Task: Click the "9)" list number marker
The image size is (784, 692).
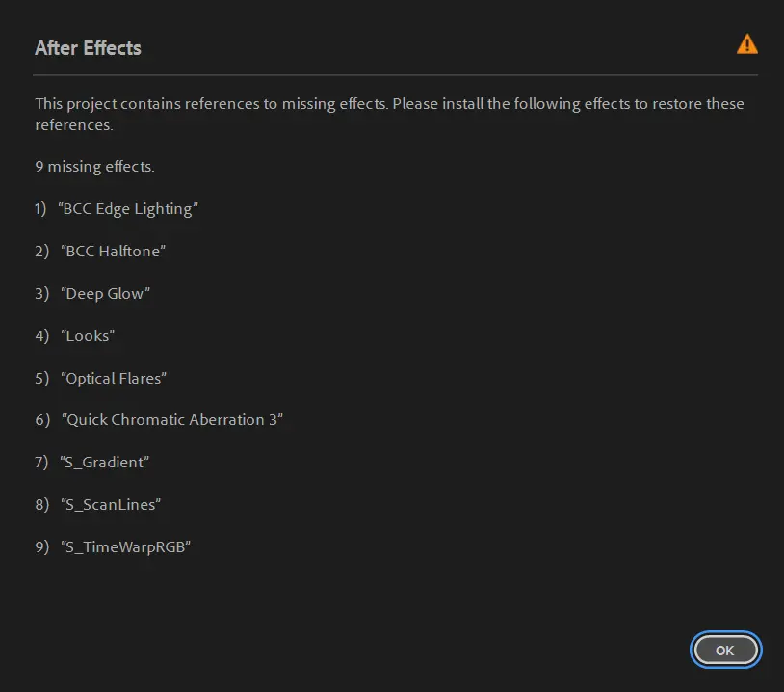Action: click(x=41, y=547)
